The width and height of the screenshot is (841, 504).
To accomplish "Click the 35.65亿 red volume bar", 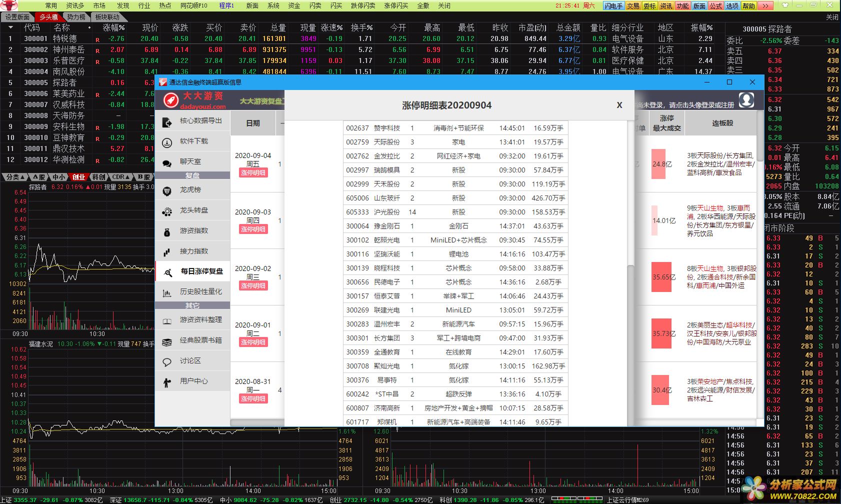I will click(x=661, y=277).
